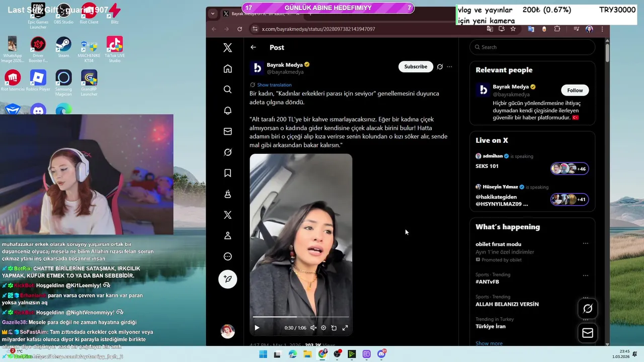View site information icon in address bar
This screenshot has height=362, width=644.
click(255, 29)
